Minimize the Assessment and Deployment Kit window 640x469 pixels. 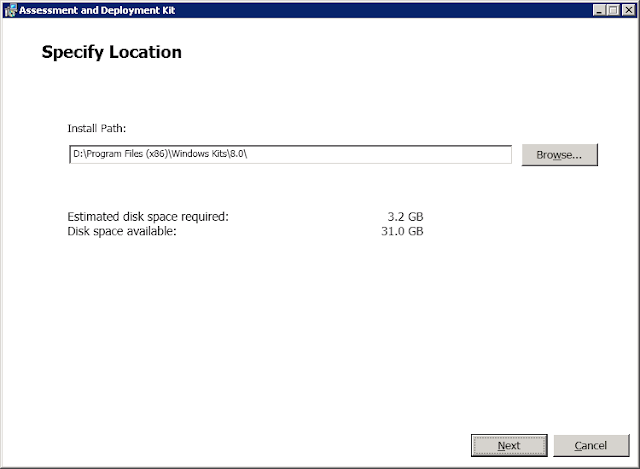tap(599, 10)
